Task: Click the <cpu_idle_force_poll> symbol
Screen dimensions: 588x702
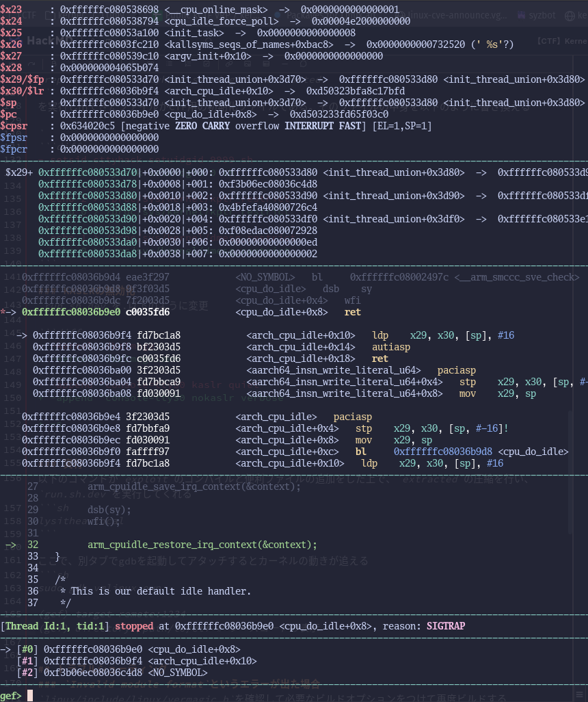Action: (x=222, y=21)
